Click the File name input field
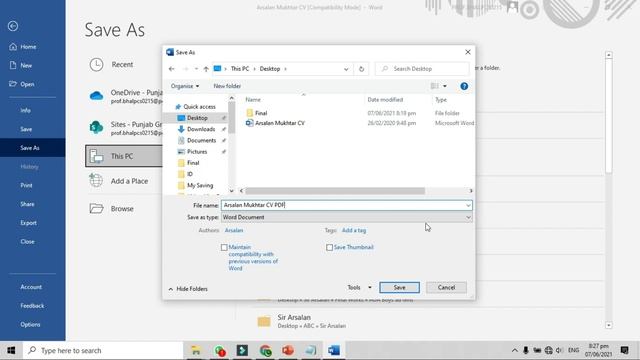The height and width of the screenshot is (360, 640). pyautogui.click(x=343, y=205)
